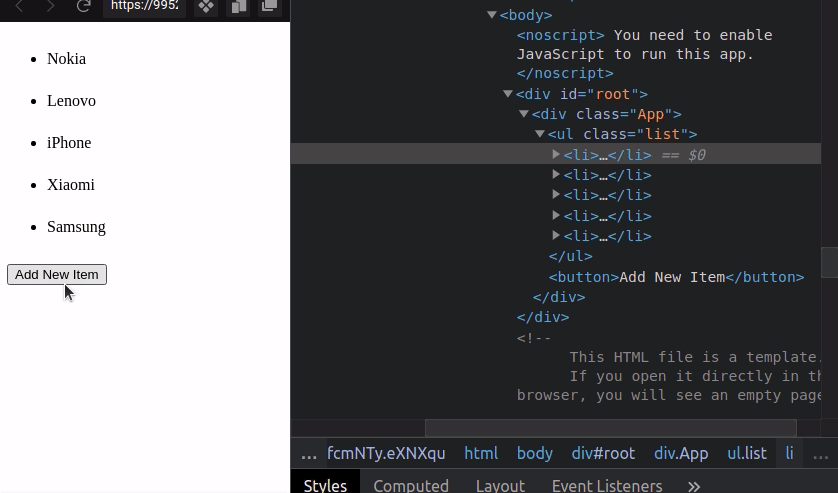
Task: Click the diamond-shaped sandbox icon
Action: click(205, 6)
